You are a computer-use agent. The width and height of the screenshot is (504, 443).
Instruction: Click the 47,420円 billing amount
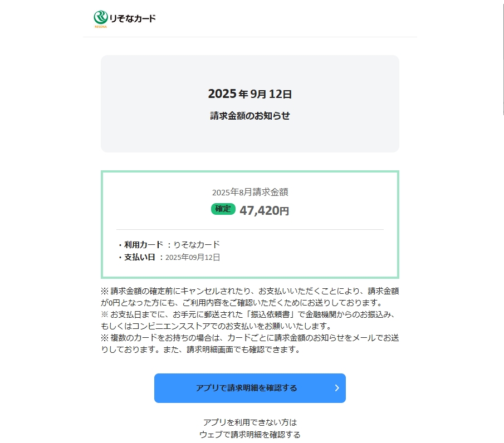(264, 210)
